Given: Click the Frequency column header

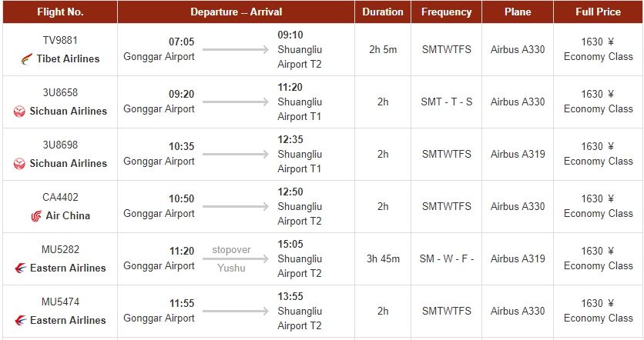Looking at the screenshot, I should (x=447, y=12).
